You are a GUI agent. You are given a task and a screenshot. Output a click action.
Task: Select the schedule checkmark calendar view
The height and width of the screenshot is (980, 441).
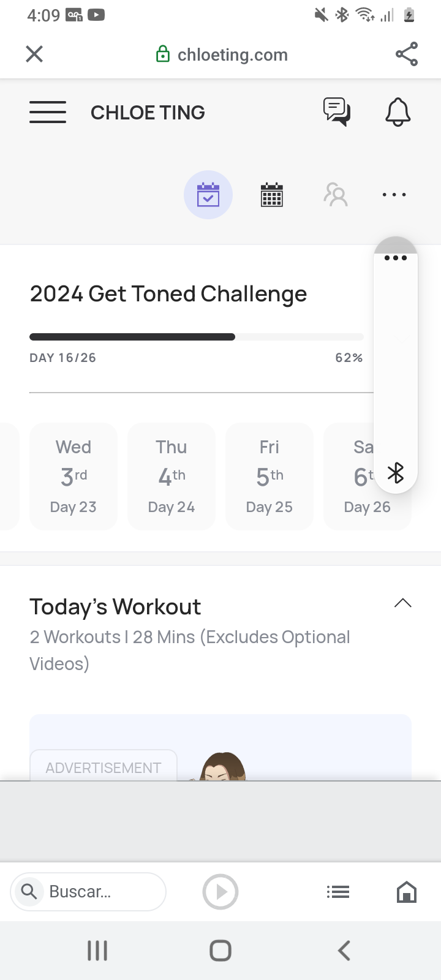tap(208, 195)
